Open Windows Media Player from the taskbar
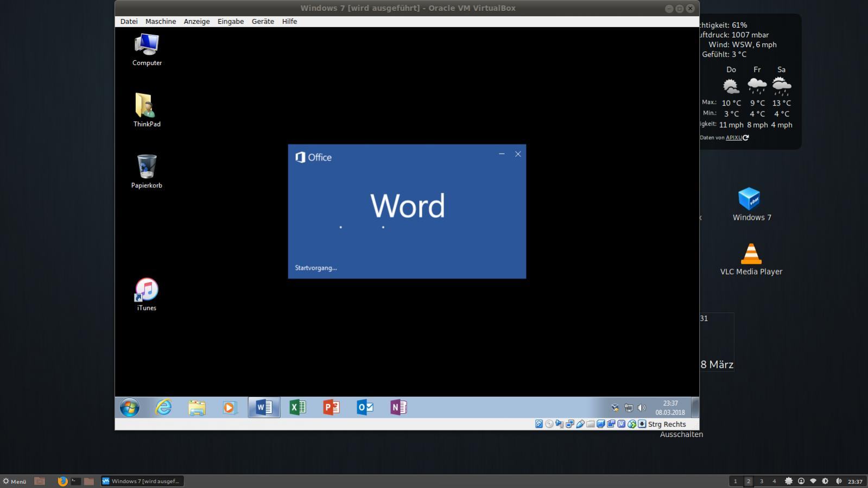 click(230, 407)
